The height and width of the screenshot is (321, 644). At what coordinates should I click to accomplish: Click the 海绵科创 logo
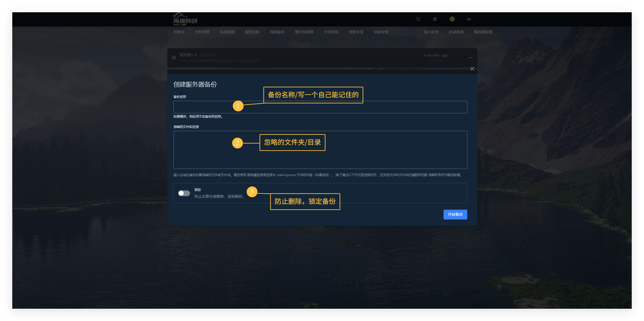point(185,19)
